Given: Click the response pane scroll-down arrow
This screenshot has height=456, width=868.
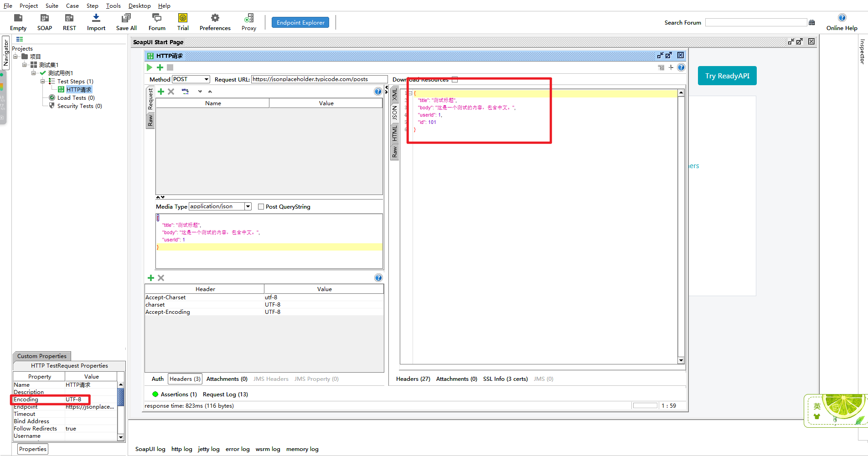Looking at the screenshot, I should pos(681,360).
